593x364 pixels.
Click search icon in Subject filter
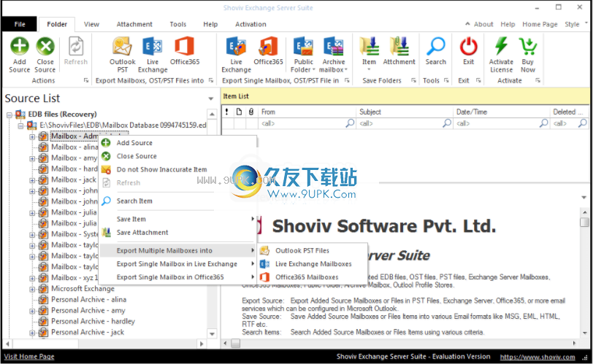(448, 123)
